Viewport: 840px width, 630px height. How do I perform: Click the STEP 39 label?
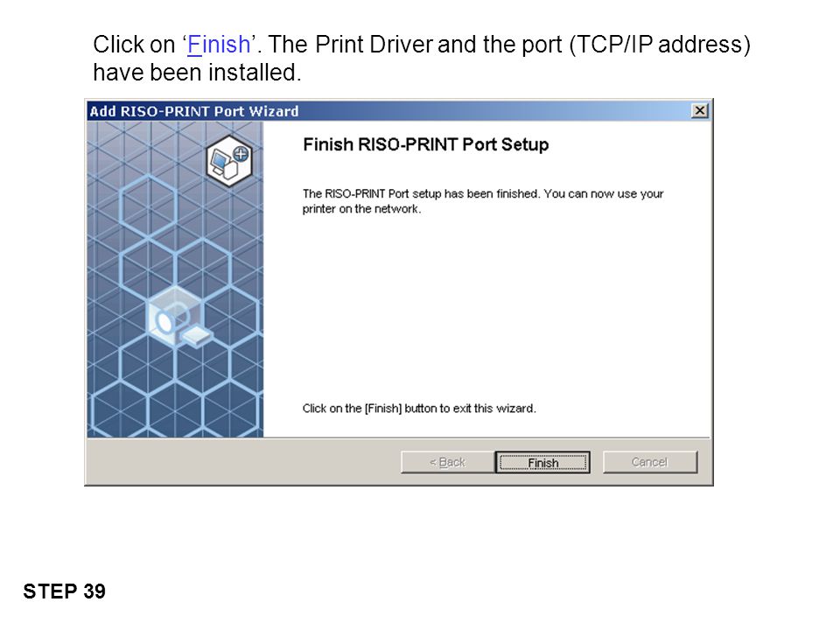click(x=64, y=591)
